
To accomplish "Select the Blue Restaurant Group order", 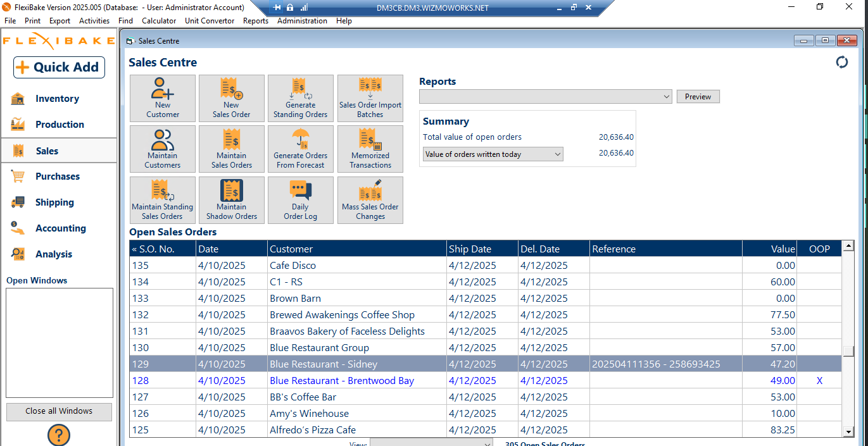I will pyautogui.click(x=486, y=348).
